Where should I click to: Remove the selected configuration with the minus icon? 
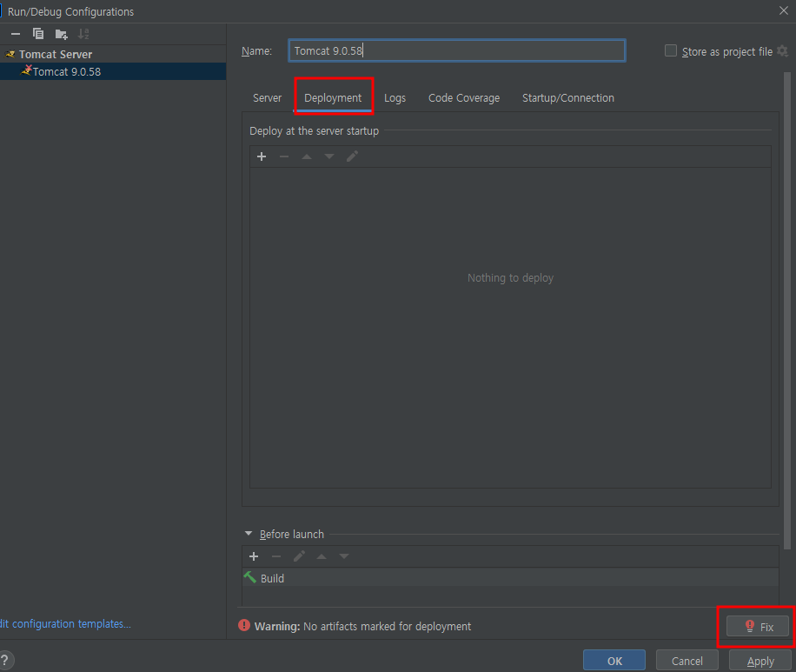(x=16, y=34)
